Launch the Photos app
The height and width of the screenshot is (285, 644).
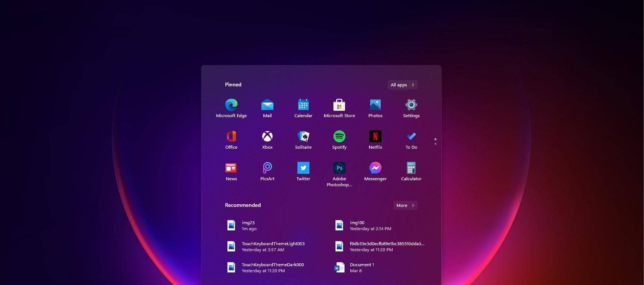click(375, 108)
